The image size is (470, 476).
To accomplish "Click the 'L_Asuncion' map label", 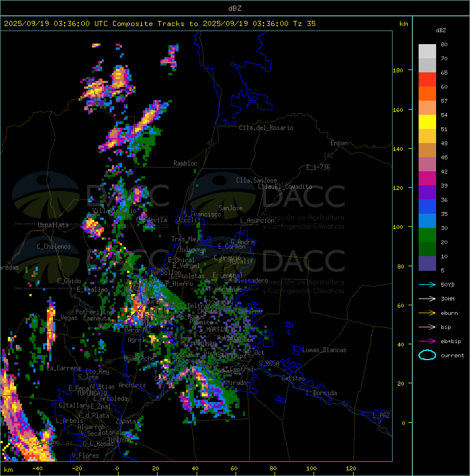I will 257,220.
